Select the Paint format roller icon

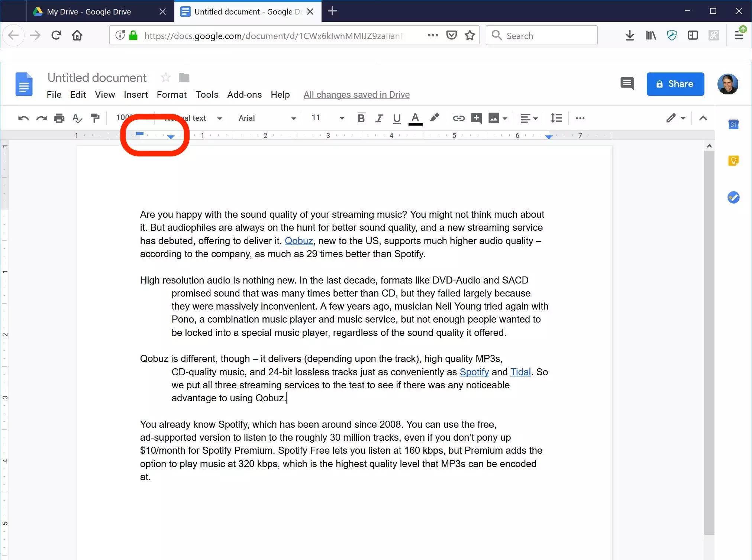(x=95, y=118)
